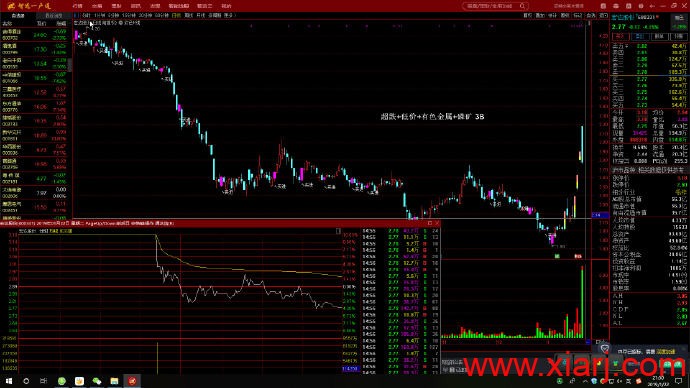Open the first menu in the top menu bar
Image resolution: width=690 pixels, height=388 pixels.
pos(77,6)
